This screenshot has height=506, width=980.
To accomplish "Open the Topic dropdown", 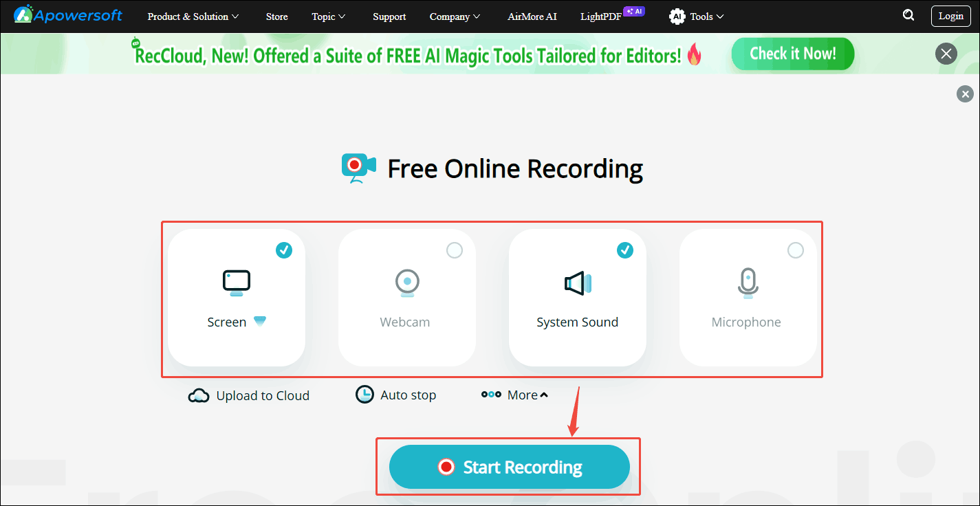I will (x=328, y=16).
